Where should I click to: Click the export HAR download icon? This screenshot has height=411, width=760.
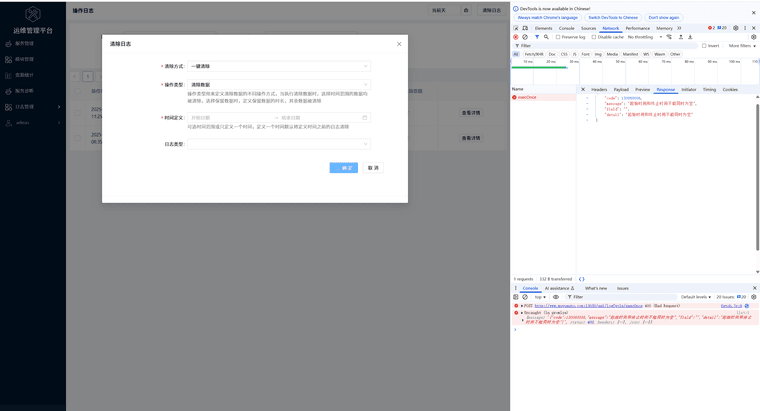(x=690, y=37)
